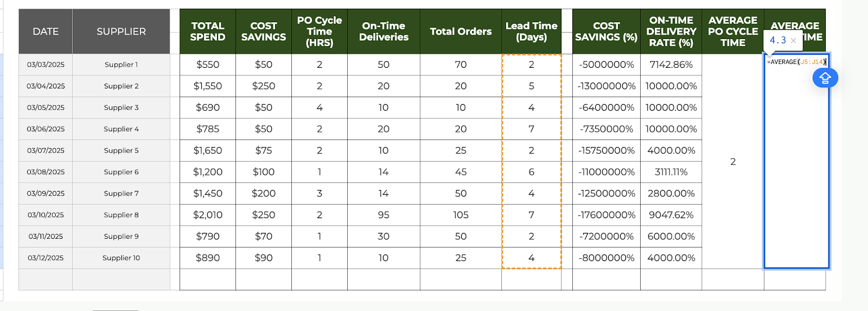Dismiss the 4.3 formula preview tooltip
This screenshot has width=868, height=311.
(793, 41)
